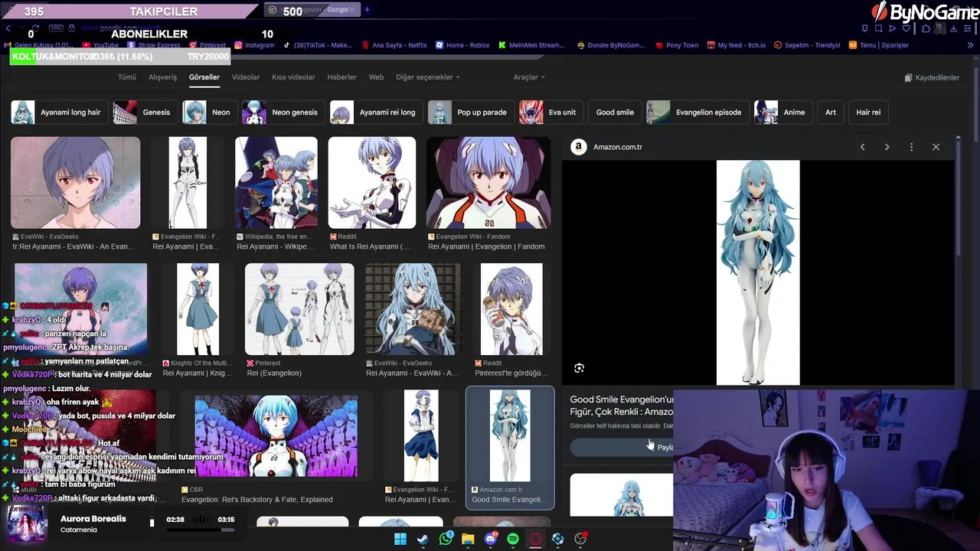Image resolution: width=980 pixels, height=551 pixels.
Task: Open the Reddit 'What Is Rei Ayanami' thumbnail
Action: tap(372, 183)
